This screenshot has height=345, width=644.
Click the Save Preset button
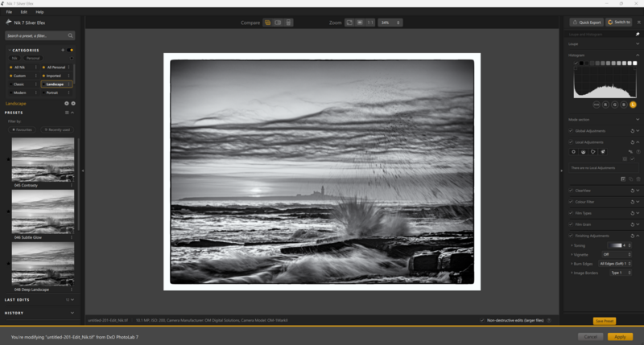(x=605, y=321)
